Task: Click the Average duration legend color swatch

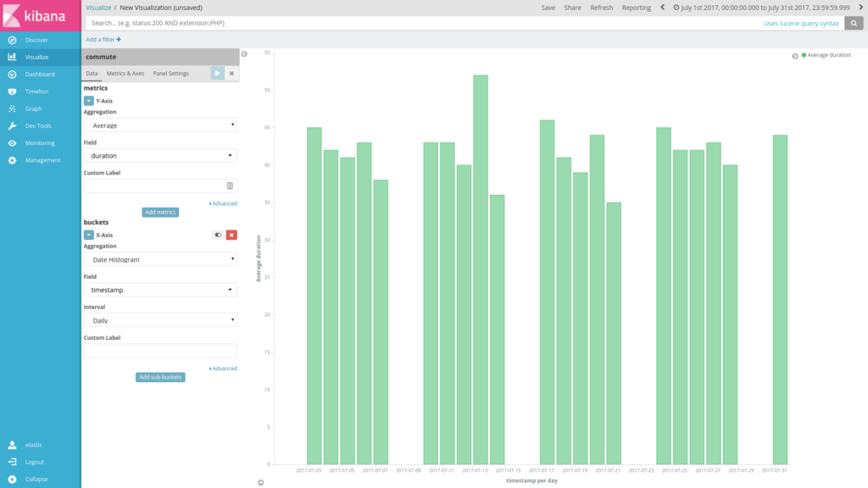Action: pyautogui.click(x=804, y=54)
